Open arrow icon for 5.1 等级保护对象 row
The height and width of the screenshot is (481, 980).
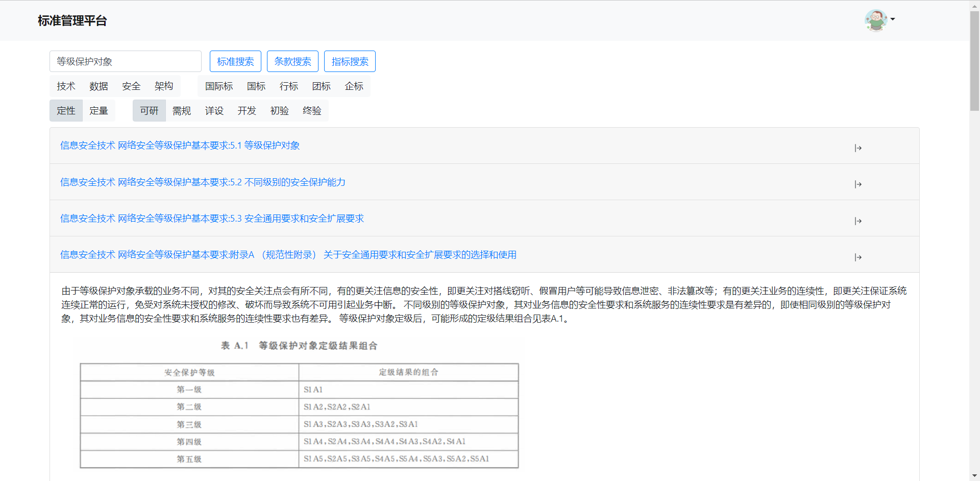(x=858, y=148)
